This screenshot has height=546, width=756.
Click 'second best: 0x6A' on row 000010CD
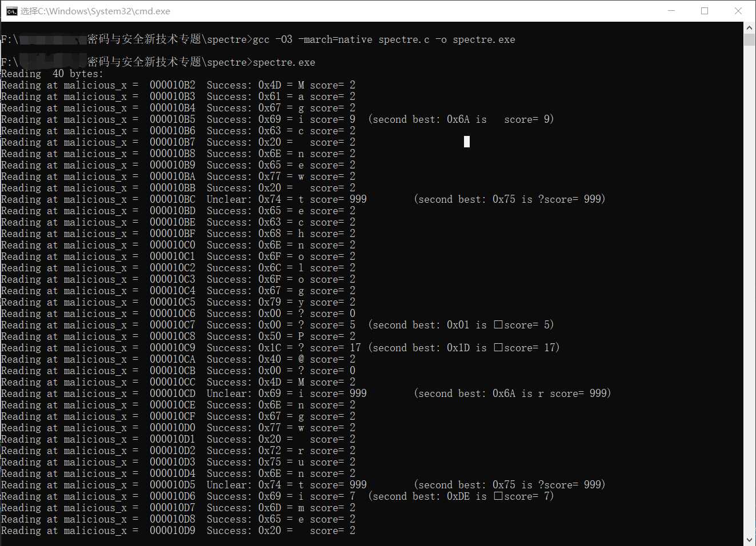[x=466, y=394]
